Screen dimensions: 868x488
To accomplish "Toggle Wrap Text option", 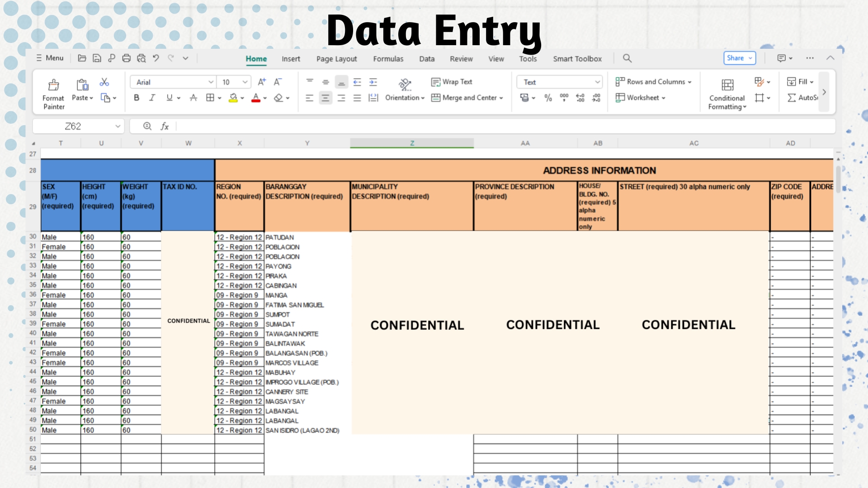I will click(x=452, y=82).
